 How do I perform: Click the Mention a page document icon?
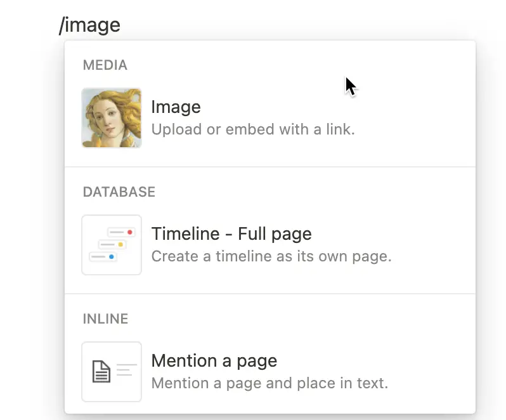point(112,372)
